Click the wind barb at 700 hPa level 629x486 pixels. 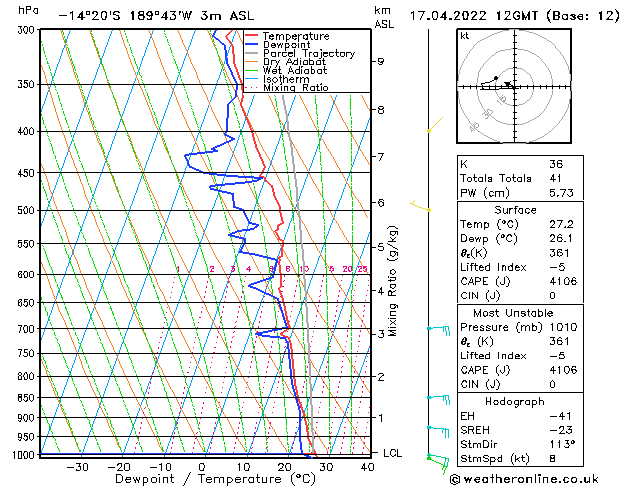437,328
